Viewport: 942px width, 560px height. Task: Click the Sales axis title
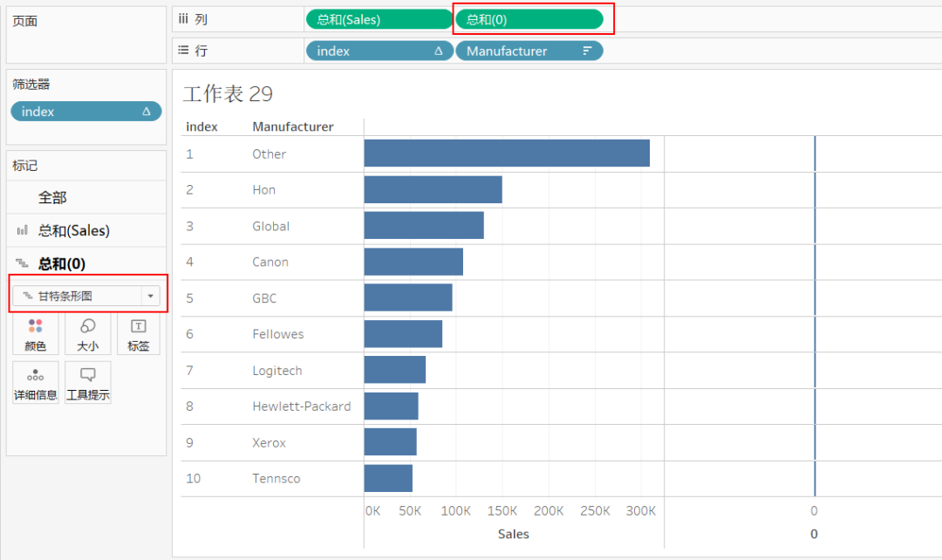[513, 534]
